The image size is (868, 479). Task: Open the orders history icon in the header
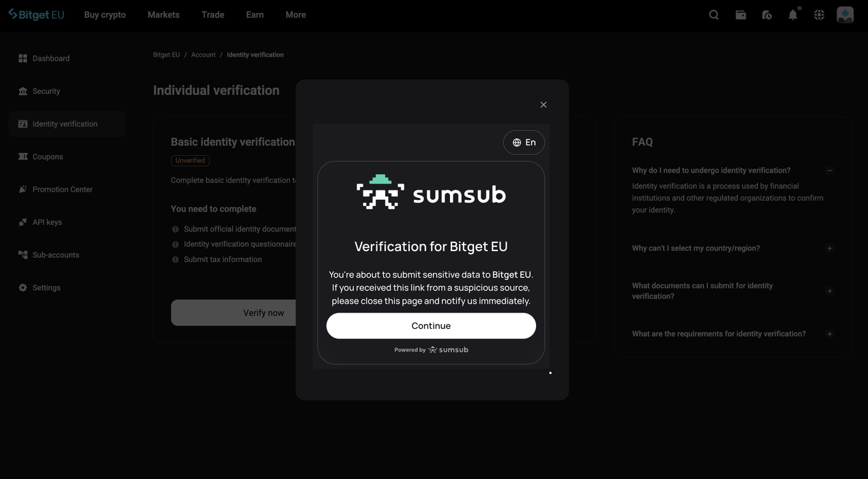[767, 14]
